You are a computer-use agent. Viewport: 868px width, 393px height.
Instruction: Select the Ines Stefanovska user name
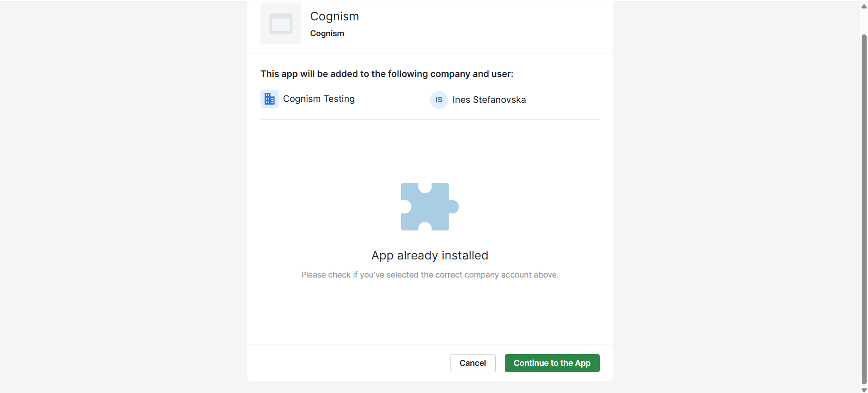[489, 100]
